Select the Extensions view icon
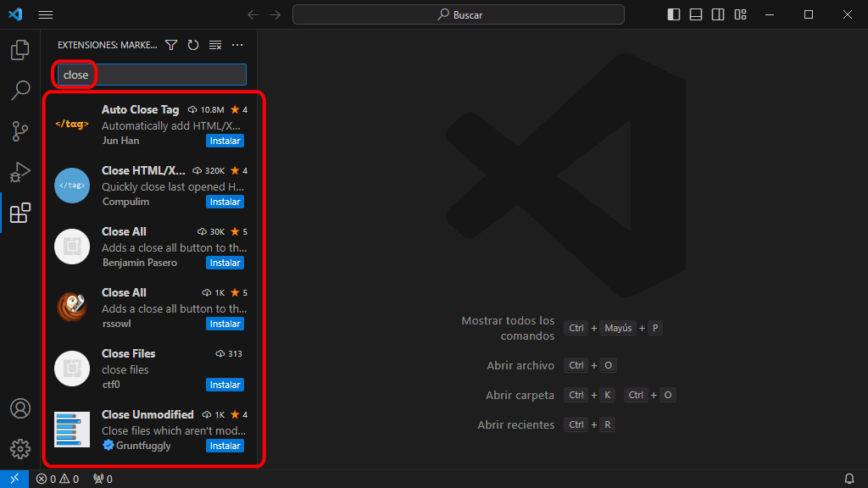This screenshot has width=868, height=488. (20, 213)
